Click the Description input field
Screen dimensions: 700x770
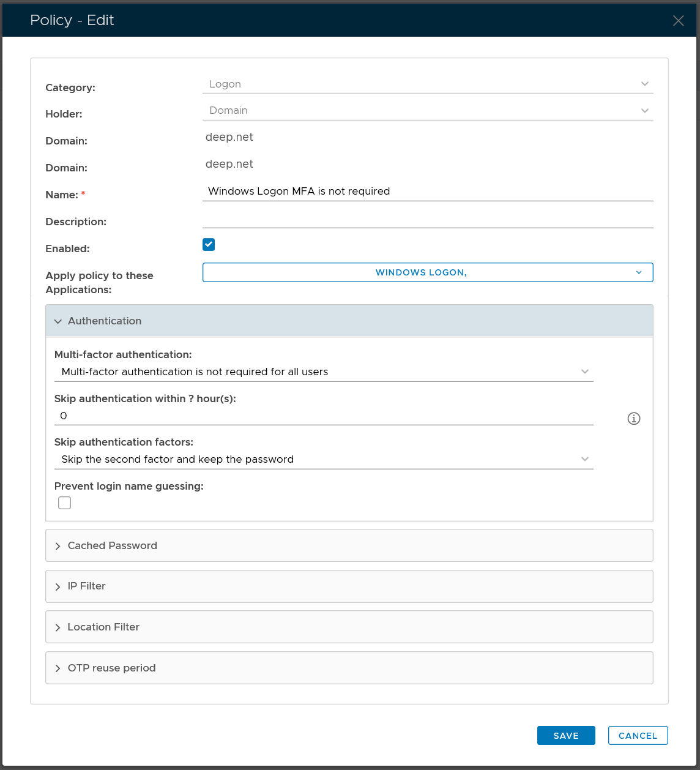(427, 219)
